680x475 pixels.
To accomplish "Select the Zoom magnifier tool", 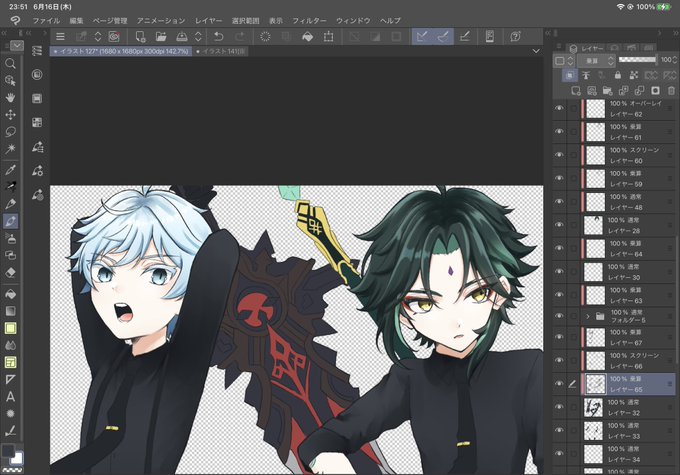I will [x=10, y=64].
